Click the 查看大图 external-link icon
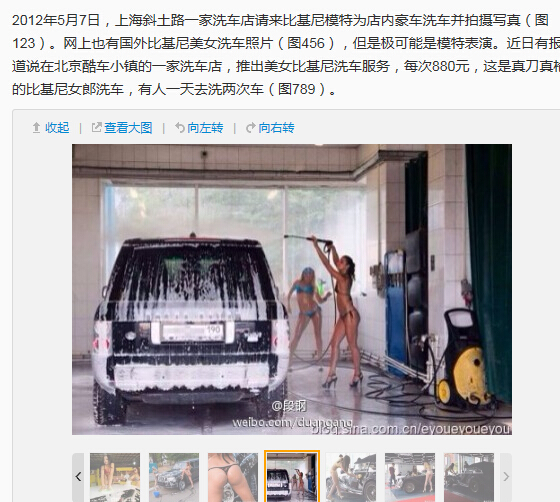 (x=96, y=127)
